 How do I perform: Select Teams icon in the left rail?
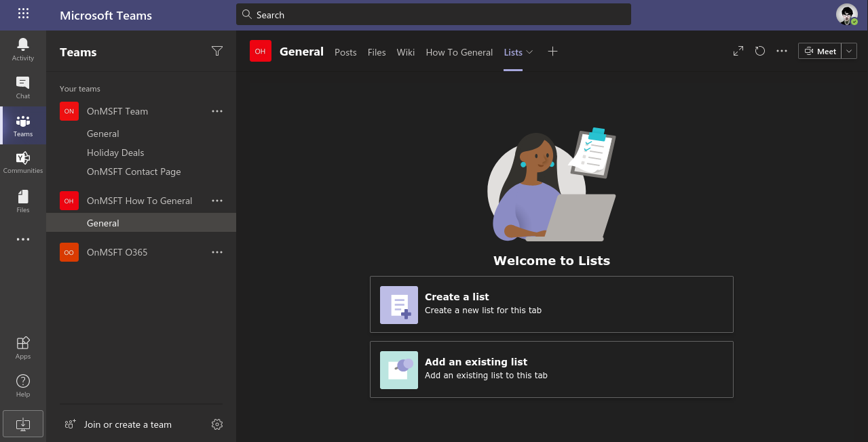click(x=23, y=125)
